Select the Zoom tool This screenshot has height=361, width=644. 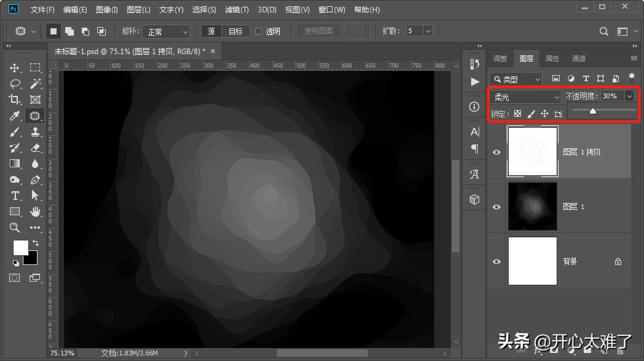[x=15, y=228]
